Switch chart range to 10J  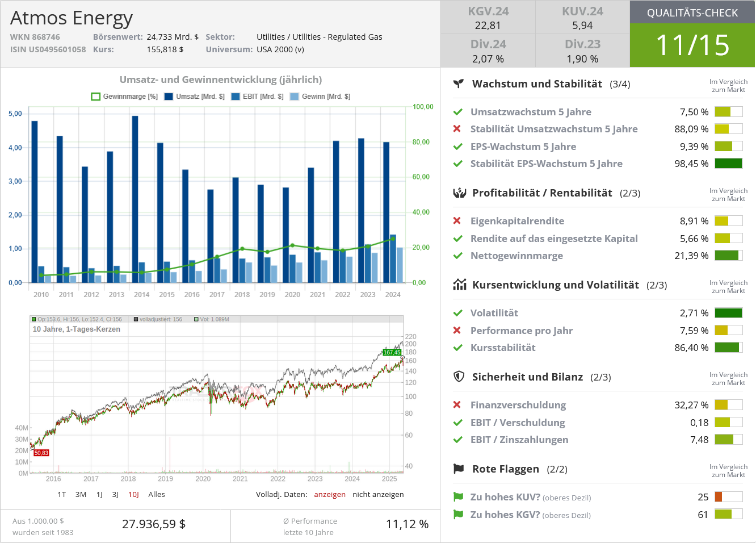(133, 495)
